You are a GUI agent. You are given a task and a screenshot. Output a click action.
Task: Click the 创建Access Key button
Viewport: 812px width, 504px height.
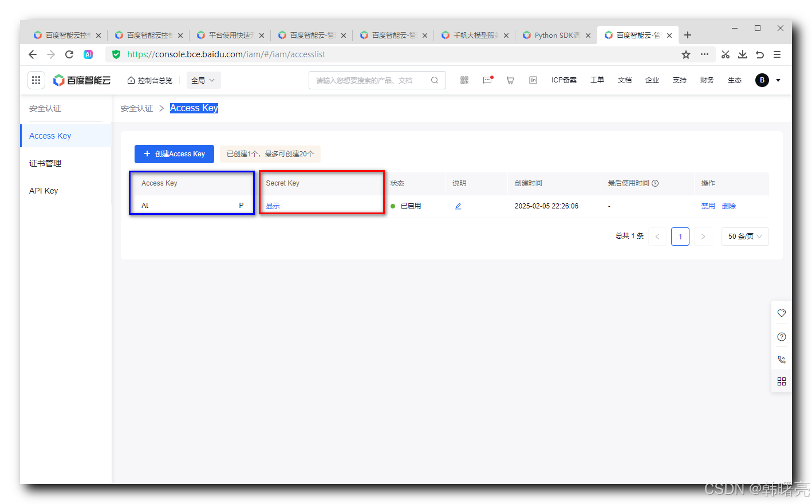pyautogui.click(x=174, y=154)
